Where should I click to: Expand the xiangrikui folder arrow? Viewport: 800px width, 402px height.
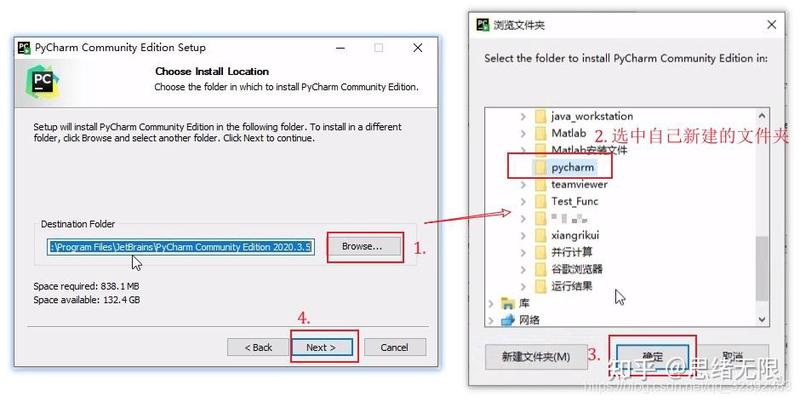pyautogui.click(x=523, y=236)
